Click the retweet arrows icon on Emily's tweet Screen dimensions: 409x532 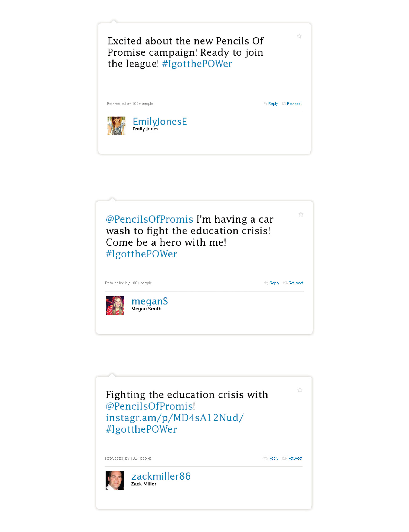(x=284, y=104)
